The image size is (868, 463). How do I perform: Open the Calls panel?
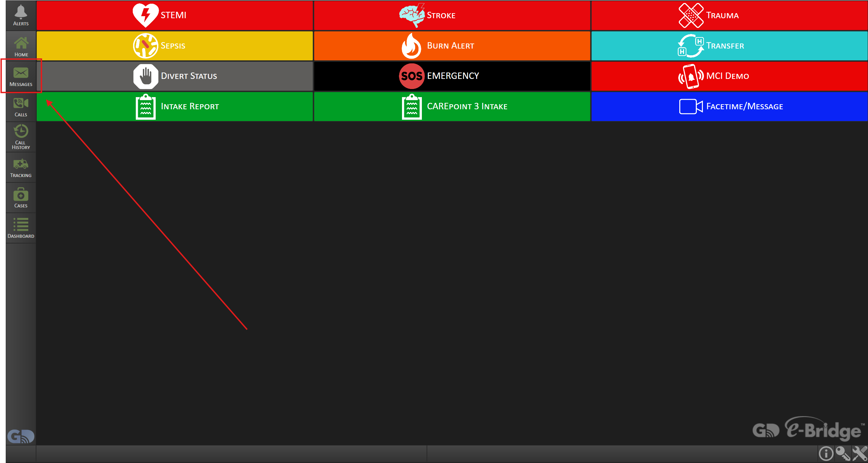pos(21,107)
